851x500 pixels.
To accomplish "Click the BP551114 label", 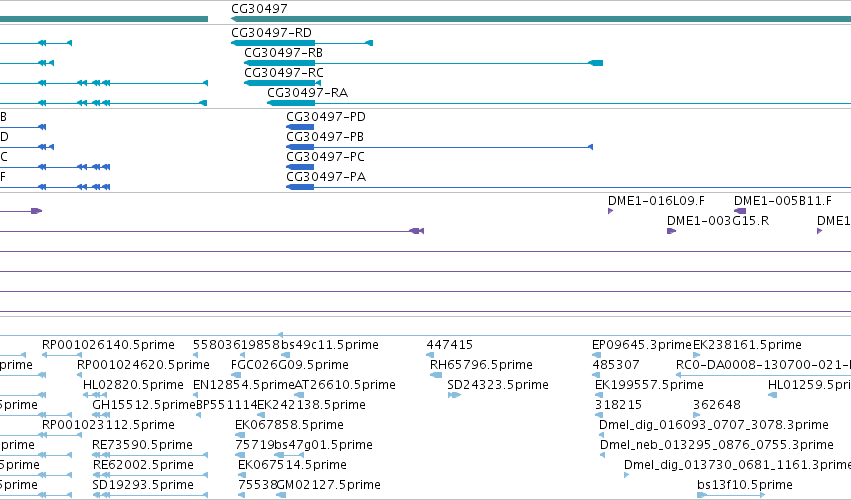I will pyautogui.click(x=226, y=405).
